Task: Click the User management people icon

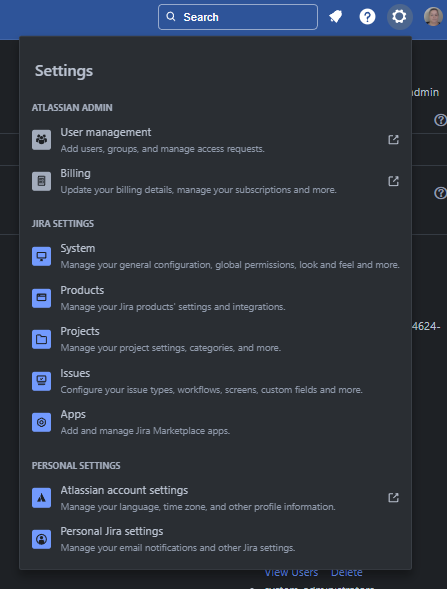Action: coord(41,140)
